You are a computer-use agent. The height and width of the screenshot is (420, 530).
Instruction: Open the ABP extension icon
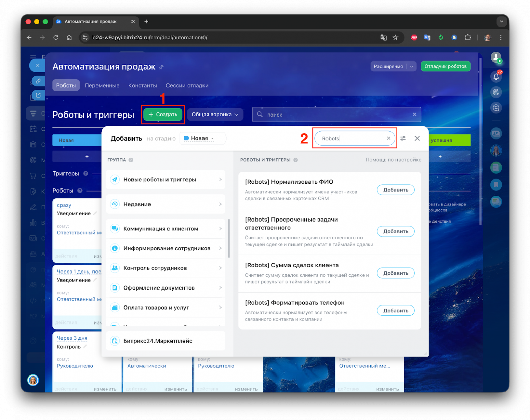414,38
